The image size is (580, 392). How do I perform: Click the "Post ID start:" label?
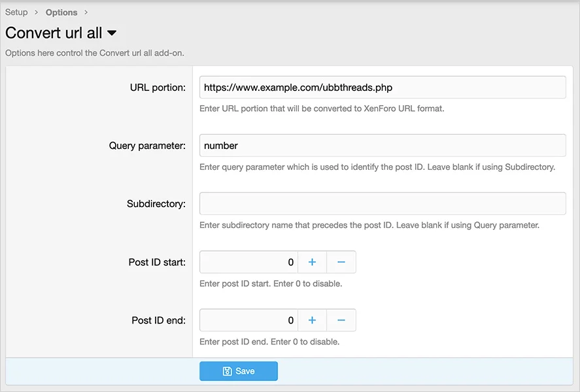[157, 262]
